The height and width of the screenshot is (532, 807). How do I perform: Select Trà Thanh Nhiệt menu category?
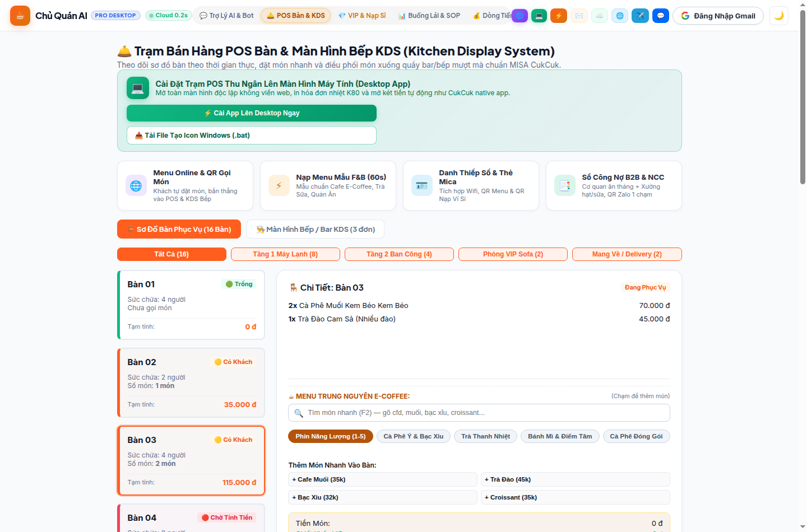[486, 436]
